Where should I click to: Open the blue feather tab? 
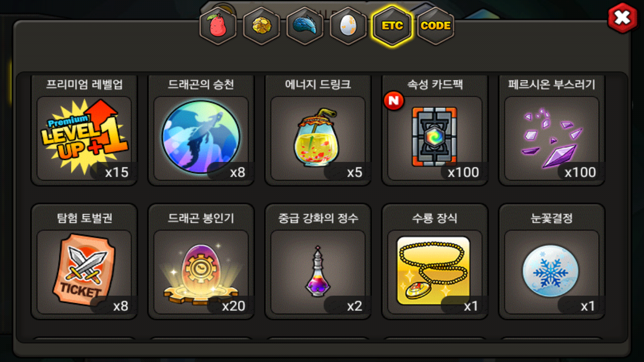click(x=305, y=26)
